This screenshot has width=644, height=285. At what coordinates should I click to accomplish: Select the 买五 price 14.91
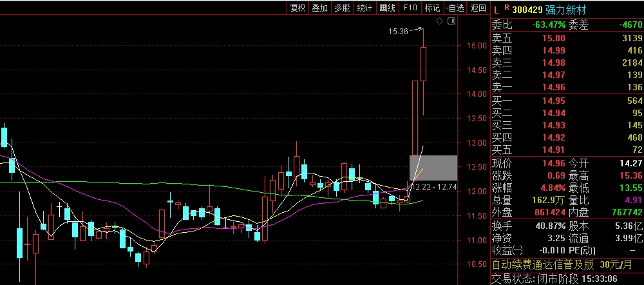(554, 150)
